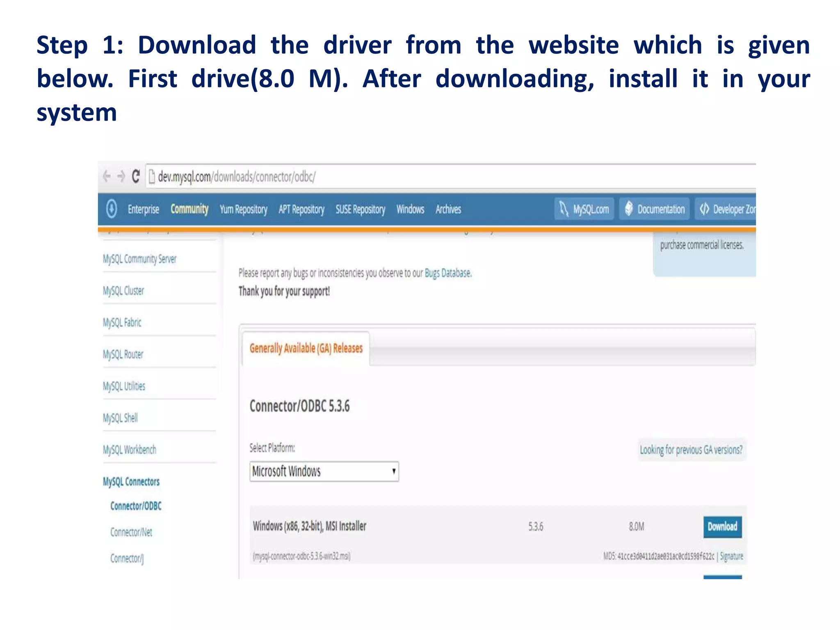Click the Connector/ODBC 5.3.6 heading
The width and height of the screenshot is (840, 630).
(x=299, y=406)
